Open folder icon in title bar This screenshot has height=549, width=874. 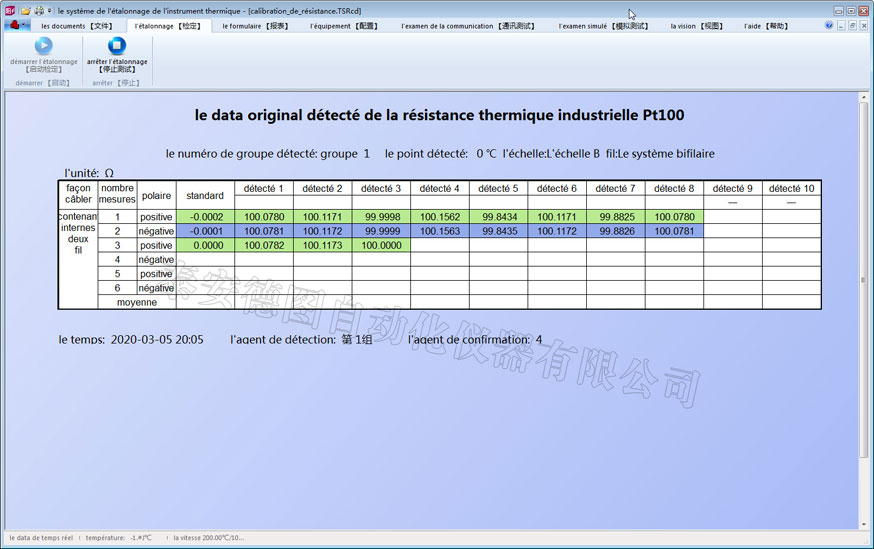pos(26,10)
